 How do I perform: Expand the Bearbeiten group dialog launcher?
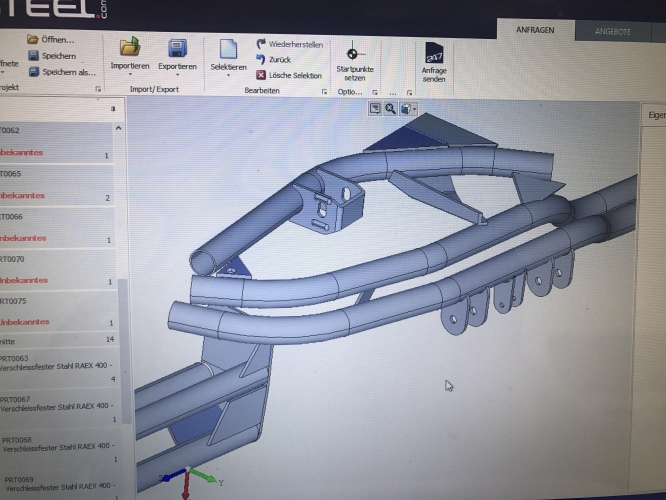click(x=325, y=91)
